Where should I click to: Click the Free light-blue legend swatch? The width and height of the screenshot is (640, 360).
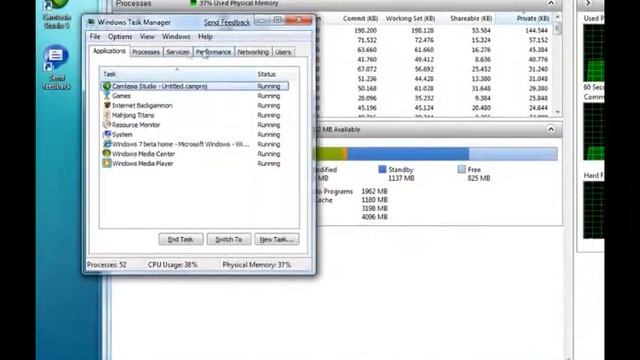[462, 169]
